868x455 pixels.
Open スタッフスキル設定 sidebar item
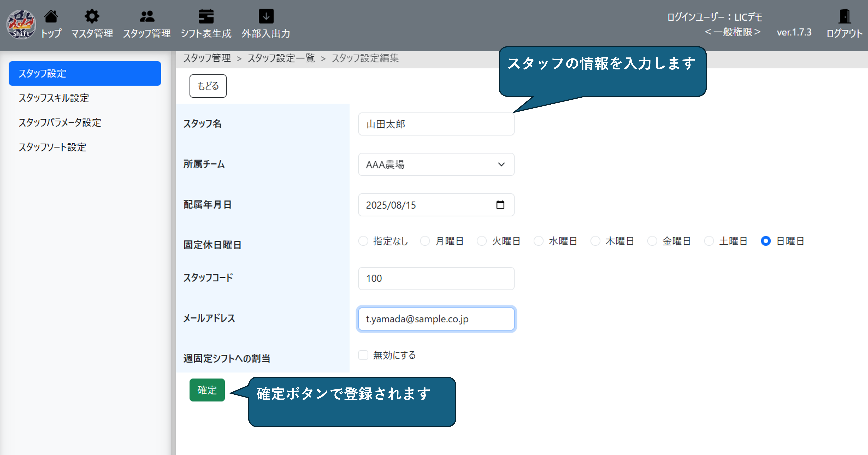[54, 98]
